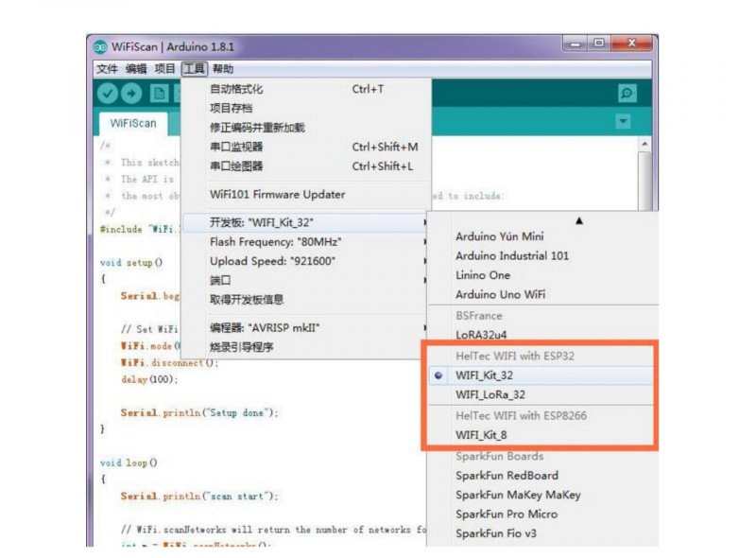Open the 编辑 menu

coord(136,69)
